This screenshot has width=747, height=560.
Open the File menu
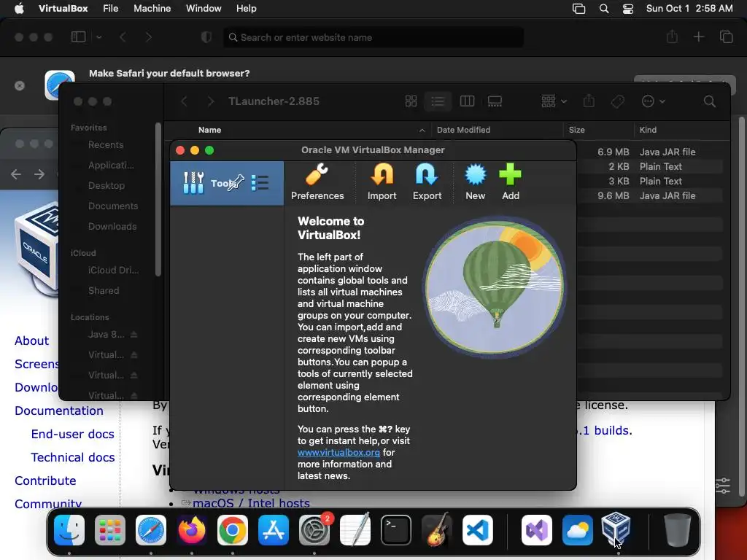111,9
